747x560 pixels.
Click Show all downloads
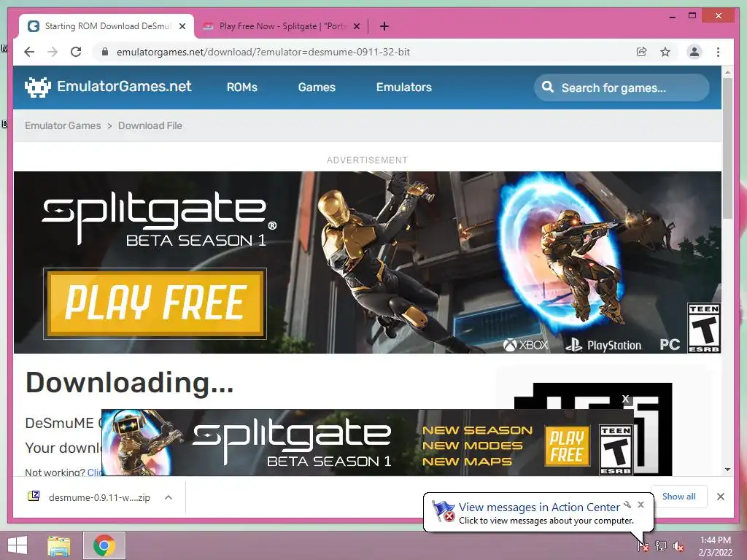point(679,497)
